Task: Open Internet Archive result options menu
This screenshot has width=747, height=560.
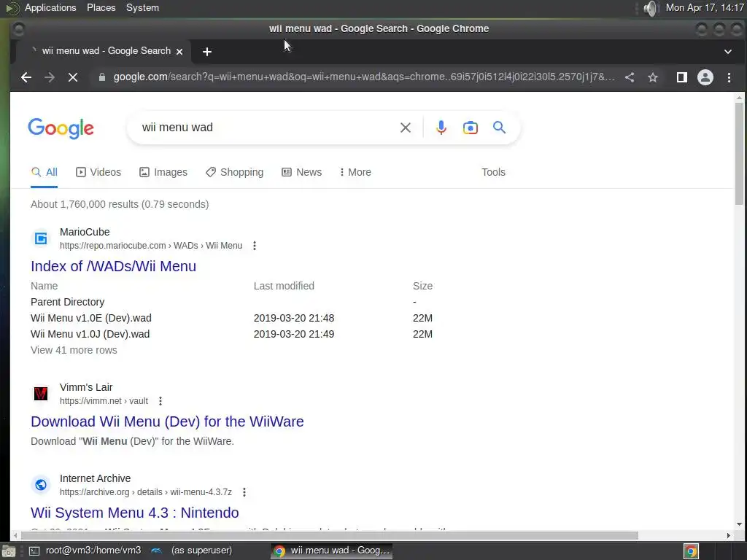Action: pyautogui.click(x=244, y=492)
